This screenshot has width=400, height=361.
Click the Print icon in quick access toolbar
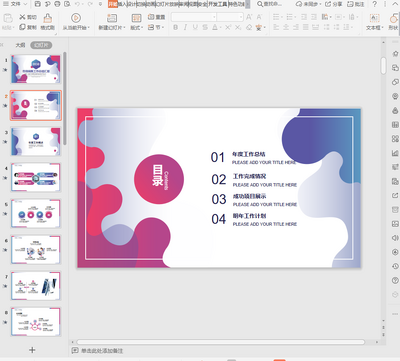57,4
